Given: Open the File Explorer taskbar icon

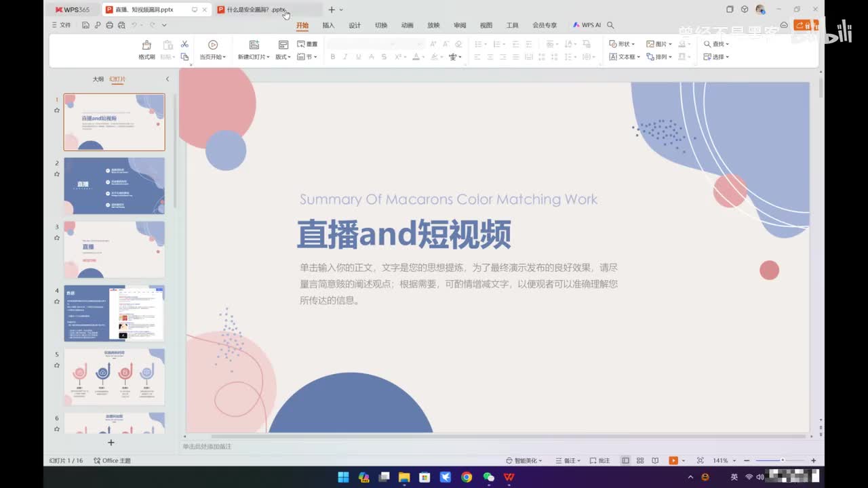Looking at the screenshot, I should point(404,477).
